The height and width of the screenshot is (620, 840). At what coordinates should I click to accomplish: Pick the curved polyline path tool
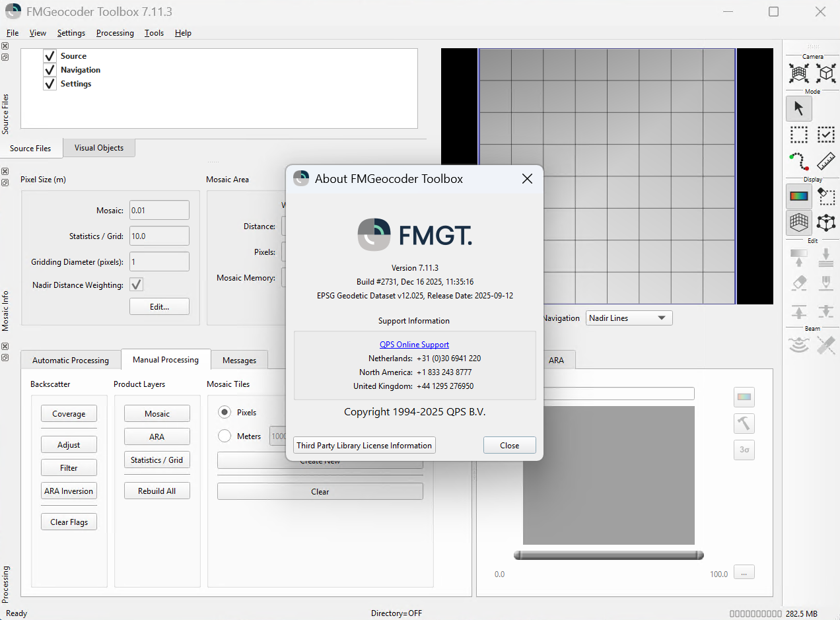pos(799,161)
